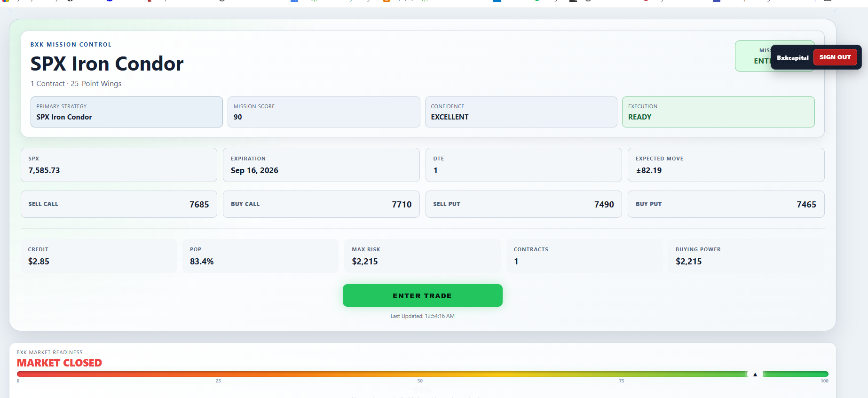The height and width of the screenshot is (398, 868).
Task: Select the POP 83.4% value
Action: tap(202, 262)
